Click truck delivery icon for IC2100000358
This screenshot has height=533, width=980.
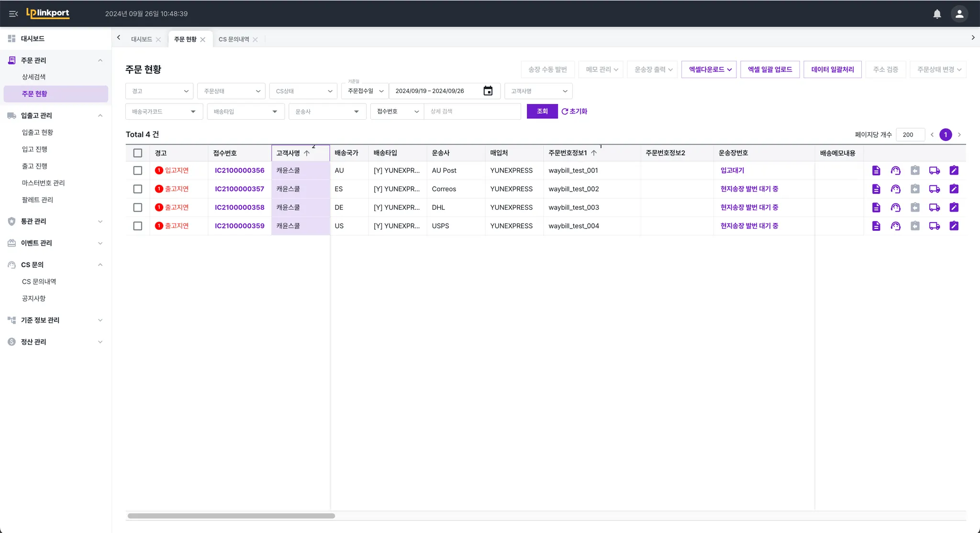point(934,207)
